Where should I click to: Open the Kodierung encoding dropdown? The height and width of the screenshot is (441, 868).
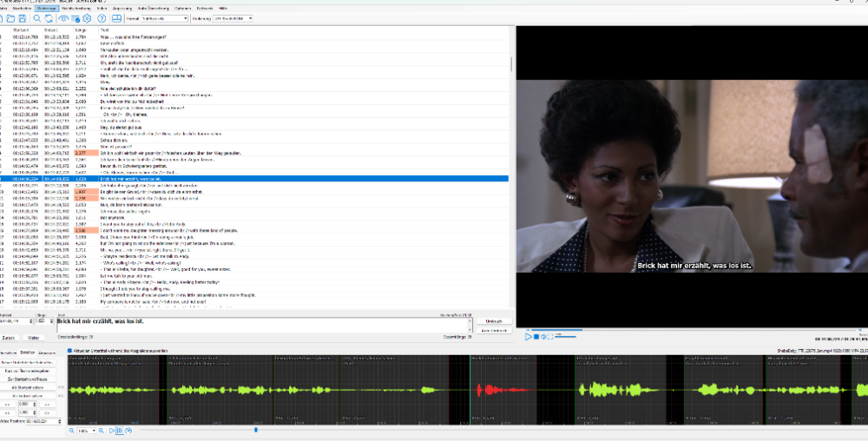[x=233, y=19]
